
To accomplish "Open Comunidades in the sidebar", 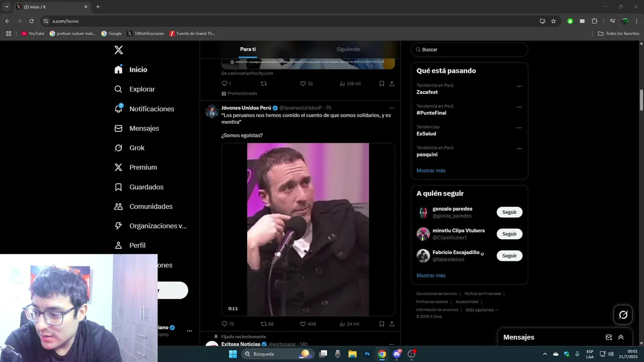I will pyautogui.click(x=143, y=207).
